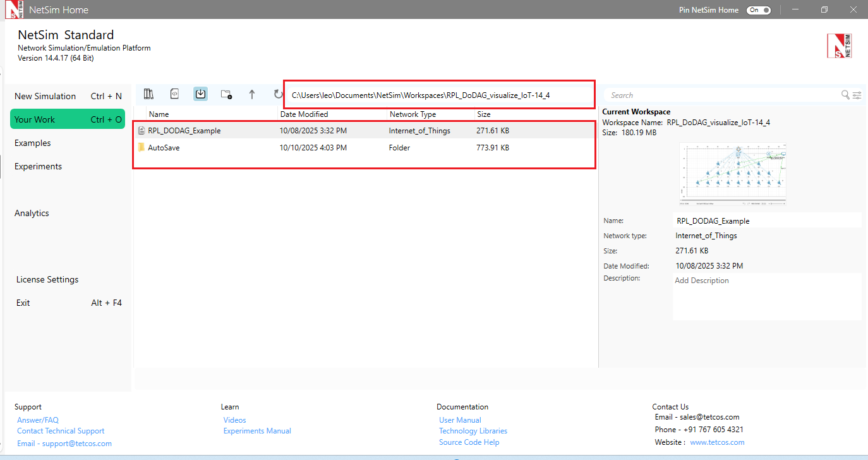The height and width of the screenshot is (460, 868).
Task: Open the Experiments section
Action: 39,166
